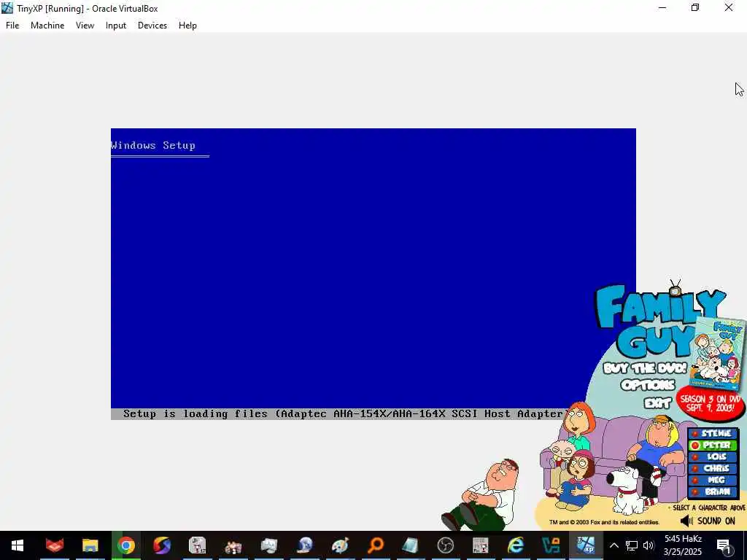This screenshot has height=560, width=747.
Task: Open the View menu in VirtualBox
Action: 85,26
